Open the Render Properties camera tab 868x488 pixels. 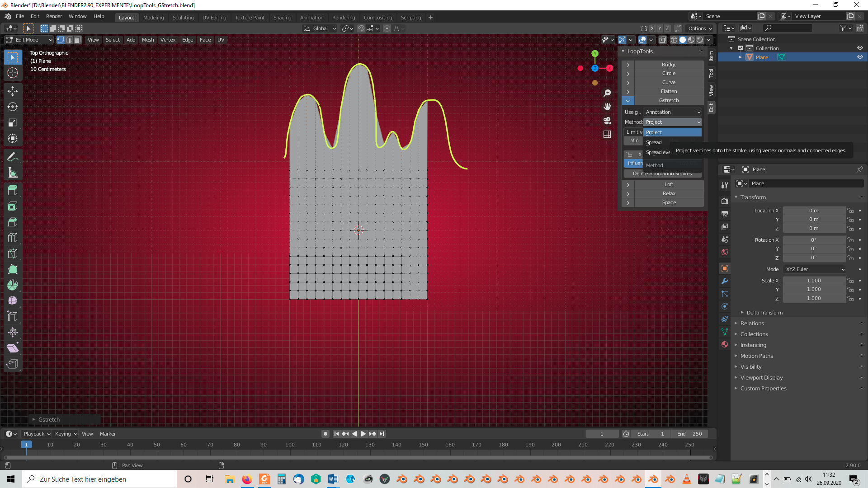coord(725,201)
